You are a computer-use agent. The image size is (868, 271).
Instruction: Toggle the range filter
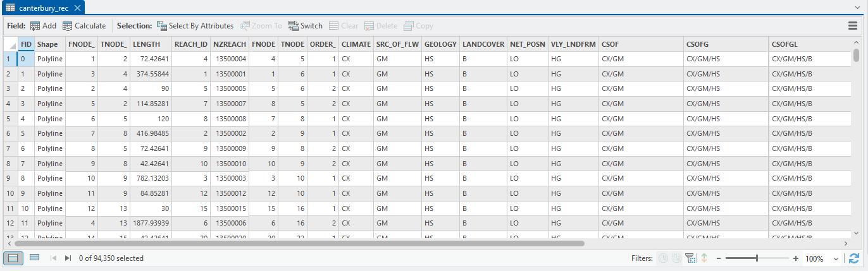point(676,258)
